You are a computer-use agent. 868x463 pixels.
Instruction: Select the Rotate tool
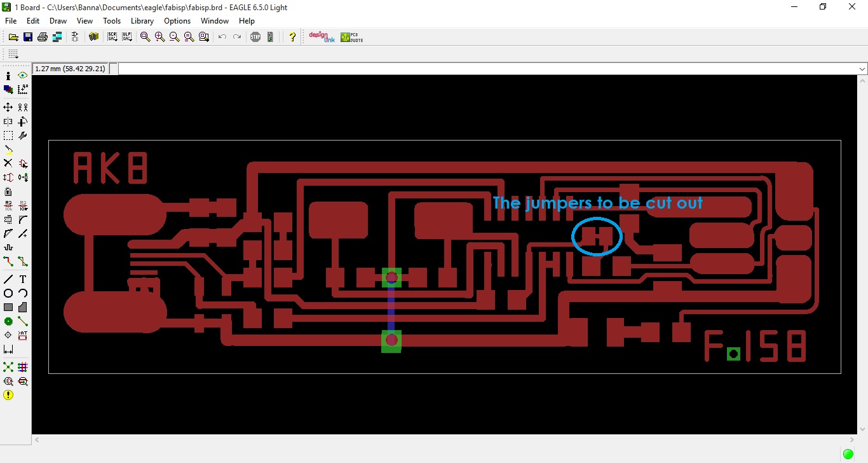point(23,121)
